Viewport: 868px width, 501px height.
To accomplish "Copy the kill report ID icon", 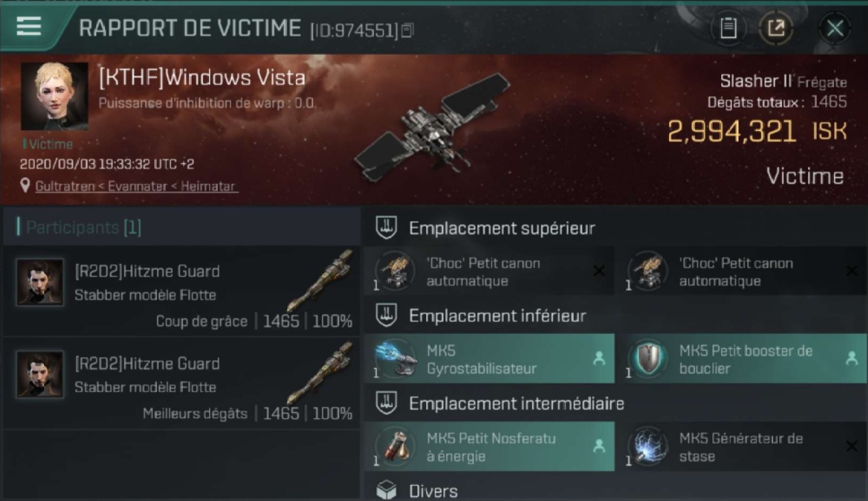I will tap(407, 30).
